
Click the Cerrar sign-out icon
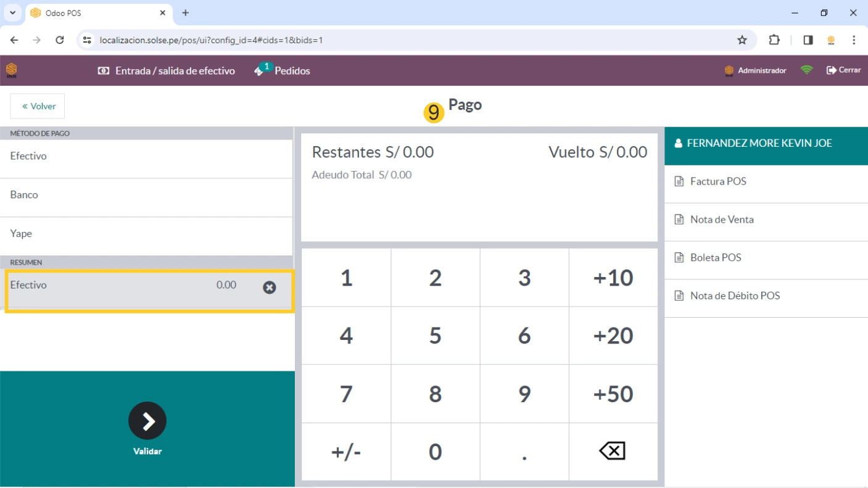(x=831, y=70)
